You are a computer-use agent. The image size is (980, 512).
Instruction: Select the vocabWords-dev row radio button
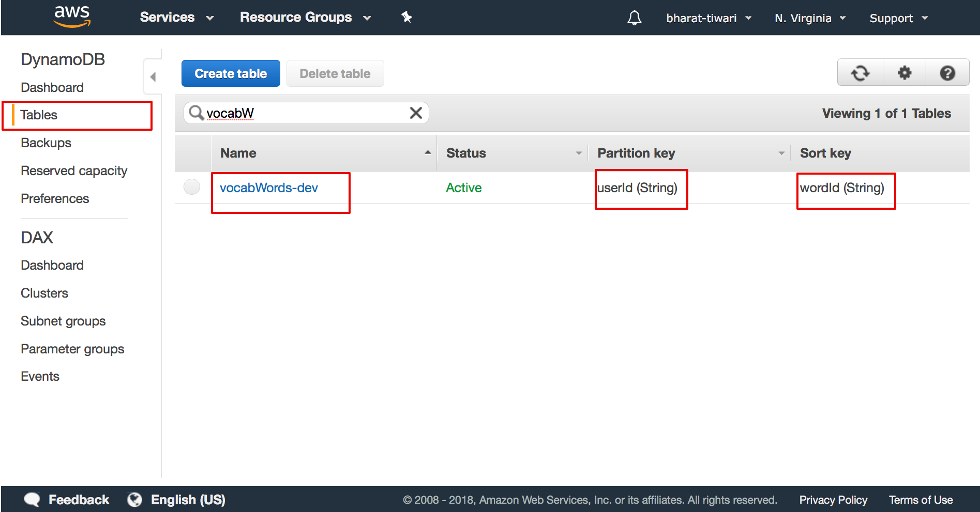191,187
